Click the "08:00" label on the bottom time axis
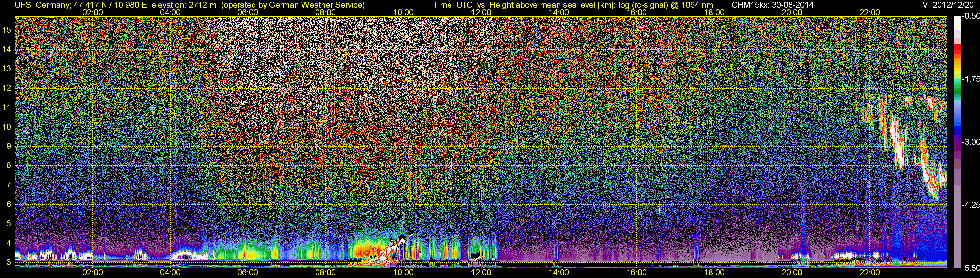The image size is (980, 278). click(x=326, y=273)
